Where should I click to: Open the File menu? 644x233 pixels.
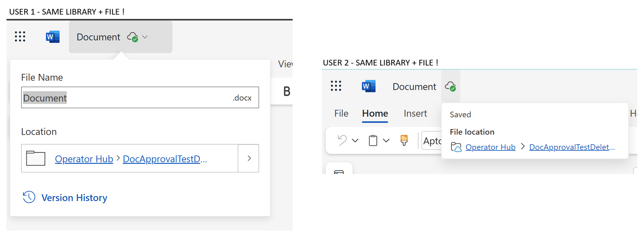pos(341,114)
